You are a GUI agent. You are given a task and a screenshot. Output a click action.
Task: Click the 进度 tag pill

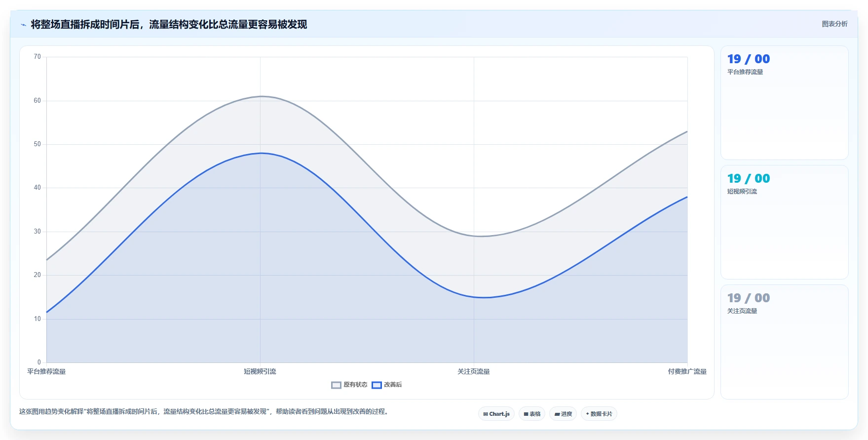tap(563, 414)
